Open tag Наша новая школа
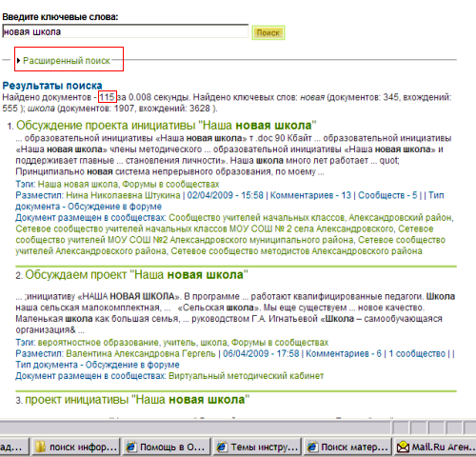This screenshot has width=476, height=457. click(x=78, y=185)
